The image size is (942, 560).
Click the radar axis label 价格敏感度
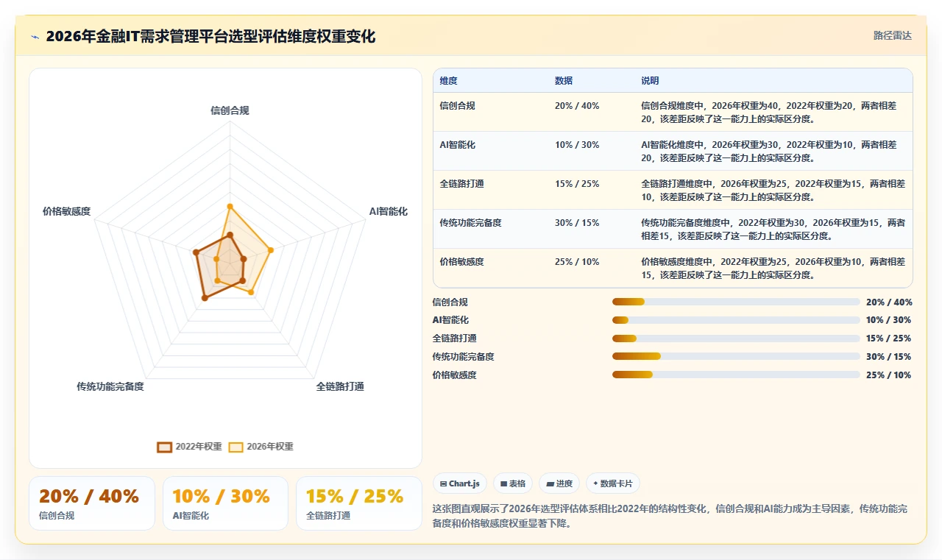click(66, 211)
